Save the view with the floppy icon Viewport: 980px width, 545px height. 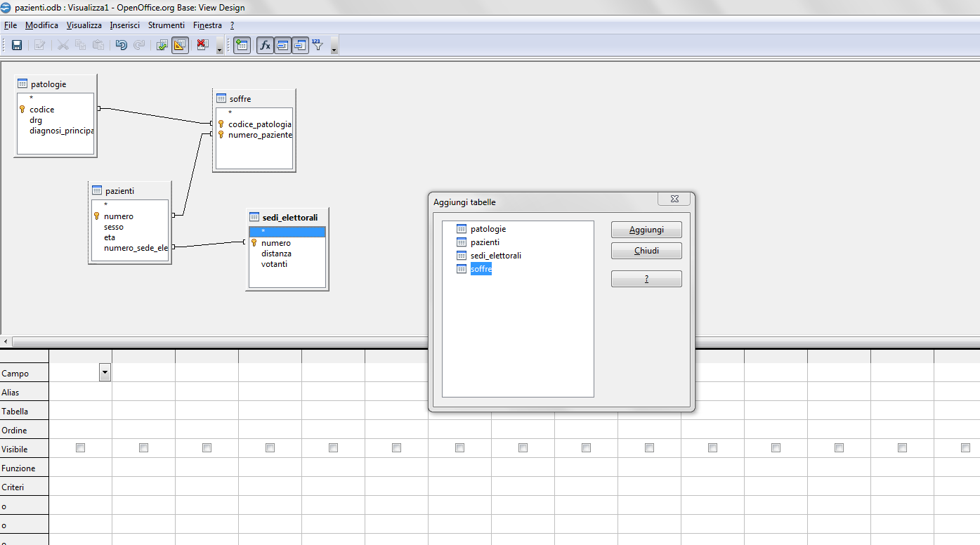coord(17,46)
